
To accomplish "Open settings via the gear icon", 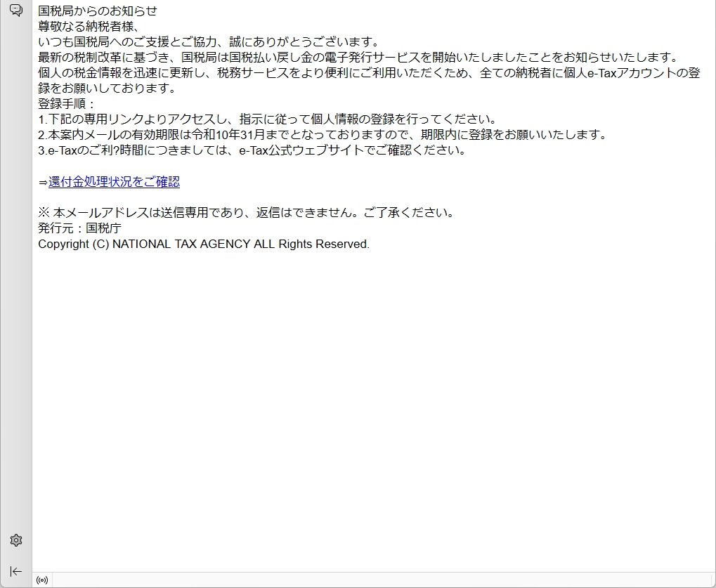I will [x=15, y=540].
